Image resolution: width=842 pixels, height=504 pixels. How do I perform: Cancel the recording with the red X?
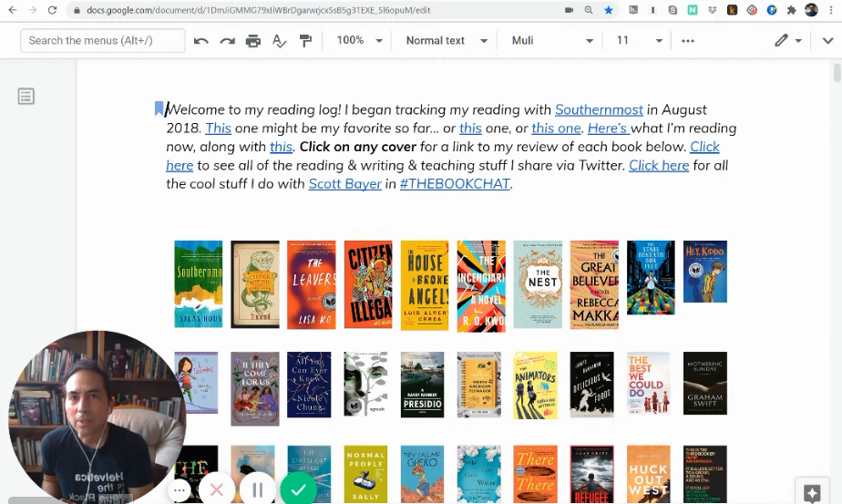point(217,489)
